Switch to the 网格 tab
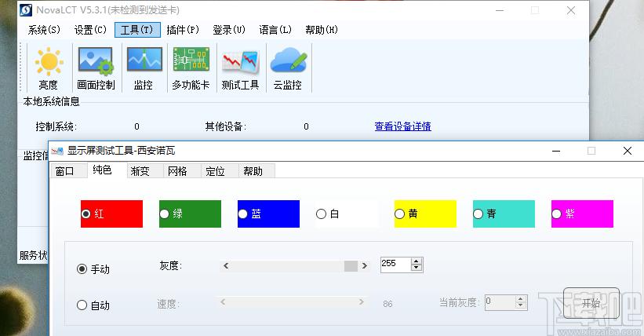The width and height of the screenshot is (644, 336). tap(182, 171)
